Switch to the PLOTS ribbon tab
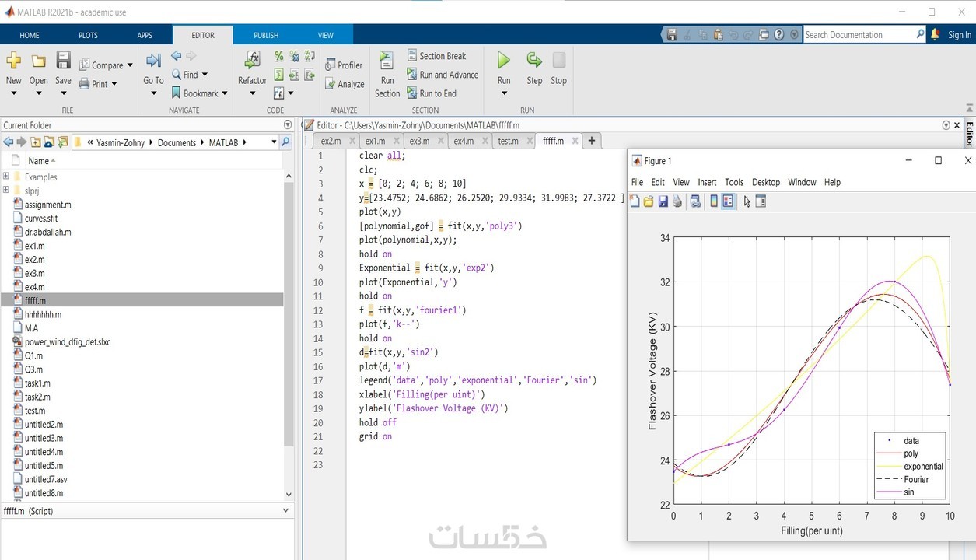This screenshot has width=976, height=560. [x=89, y=35]
